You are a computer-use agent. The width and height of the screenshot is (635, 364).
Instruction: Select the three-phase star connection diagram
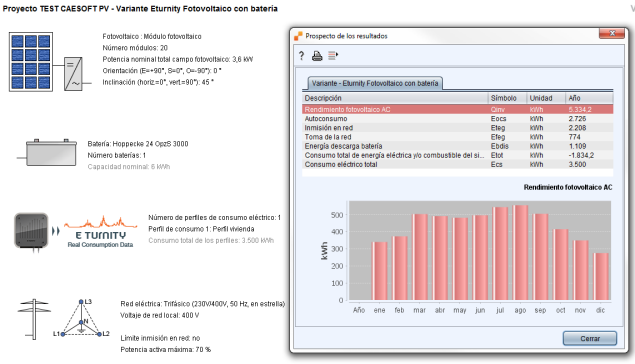coord(81,318)
